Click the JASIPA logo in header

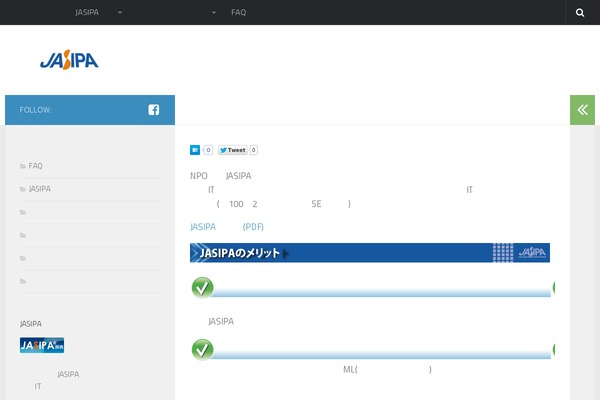tap(69, 60)
